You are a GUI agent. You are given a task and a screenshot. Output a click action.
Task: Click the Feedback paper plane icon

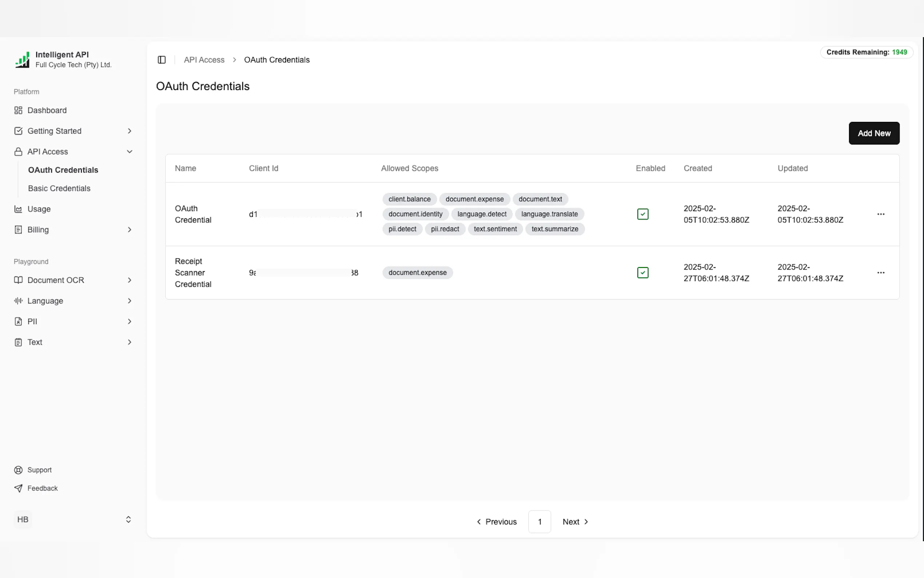18,488
